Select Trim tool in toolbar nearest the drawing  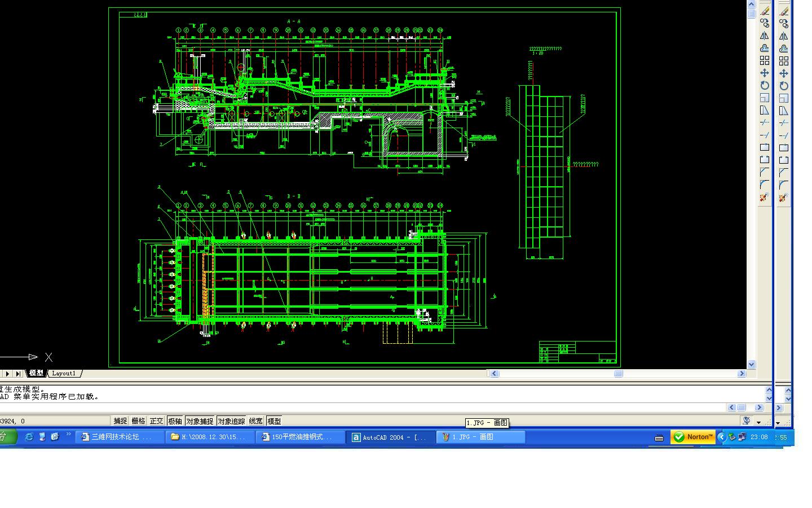(x=765, y=122)
